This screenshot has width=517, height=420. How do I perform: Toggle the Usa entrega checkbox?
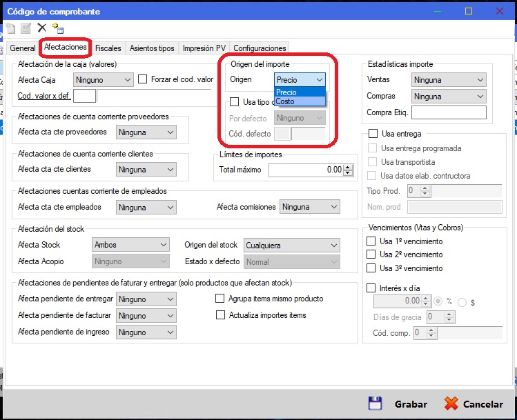click(373, 134)
